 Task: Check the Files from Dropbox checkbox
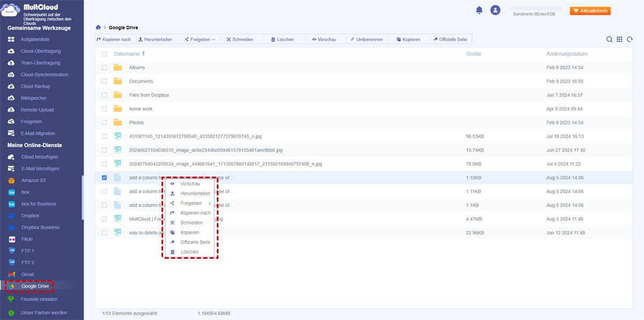(x=104, y=95)
